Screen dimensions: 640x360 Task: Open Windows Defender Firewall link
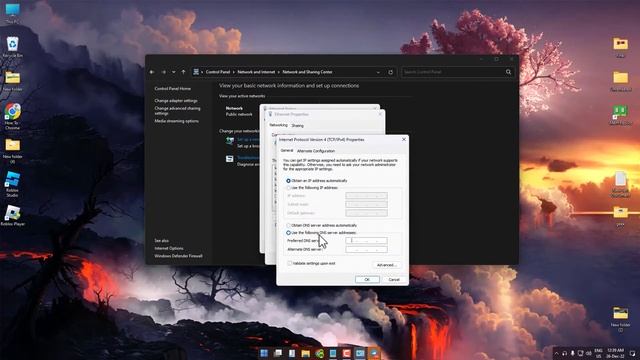pos(178,256)
